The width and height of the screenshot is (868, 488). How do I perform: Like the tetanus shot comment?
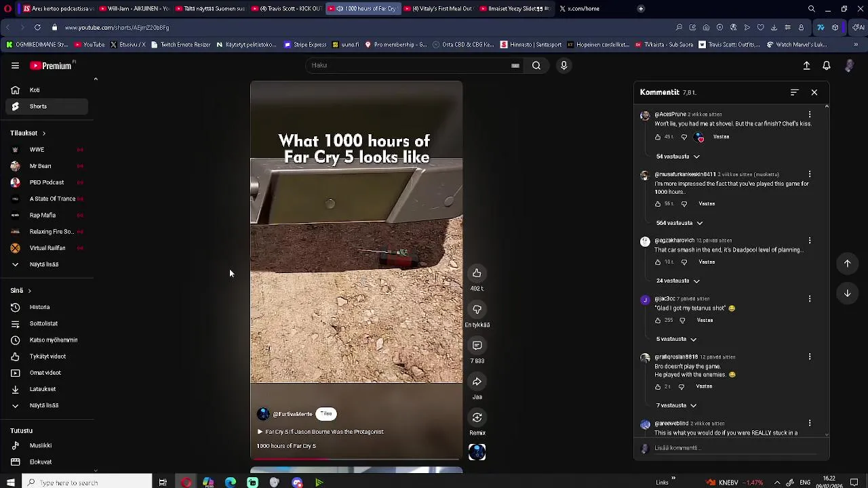[658, 321]
